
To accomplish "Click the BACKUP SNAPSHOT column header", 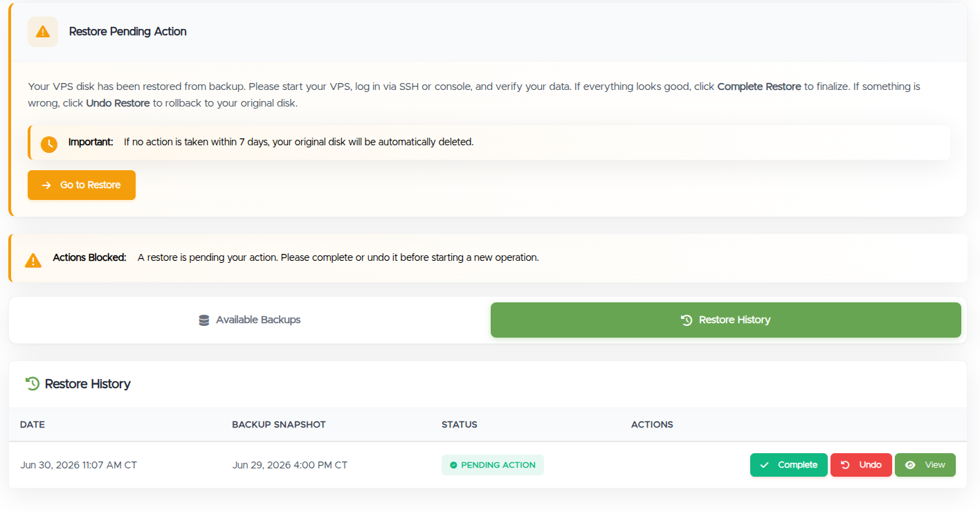I will (x=279, y=424).
